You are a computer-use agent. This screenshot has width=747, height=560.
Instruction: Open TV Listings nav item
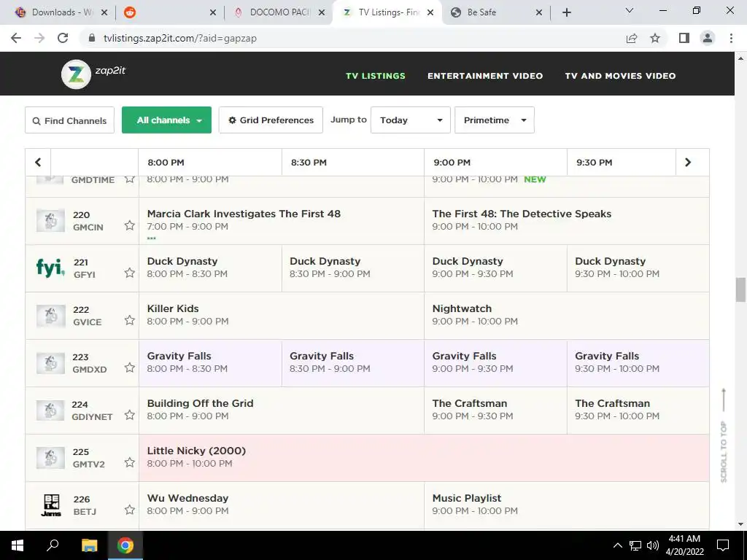tap(376, 76)
